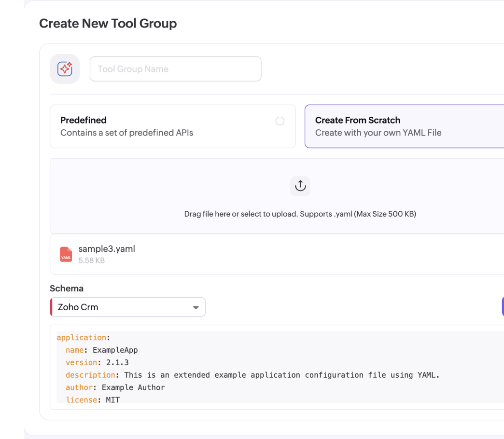
Task: Click the red YAML file icon
Action: 66,254
